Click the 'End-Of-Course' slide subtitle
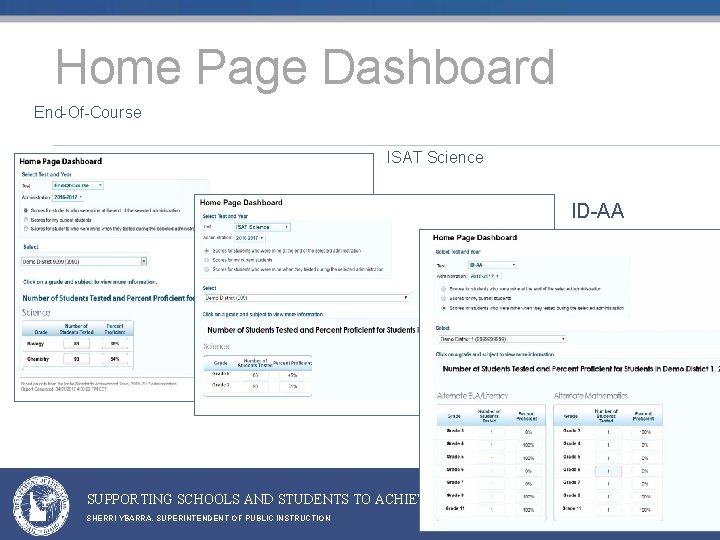 click(88, 112)
